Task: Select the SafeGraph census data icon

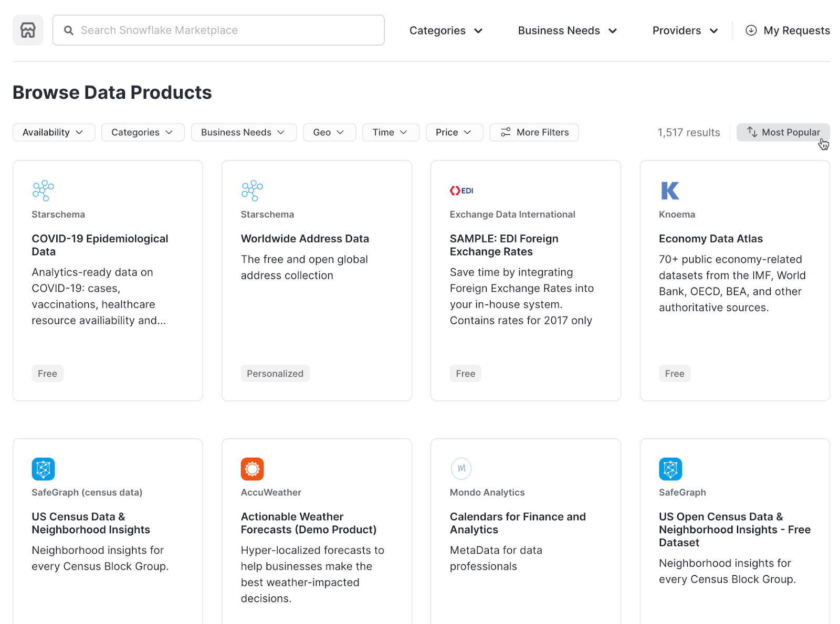Action: (x=43, y=469)
